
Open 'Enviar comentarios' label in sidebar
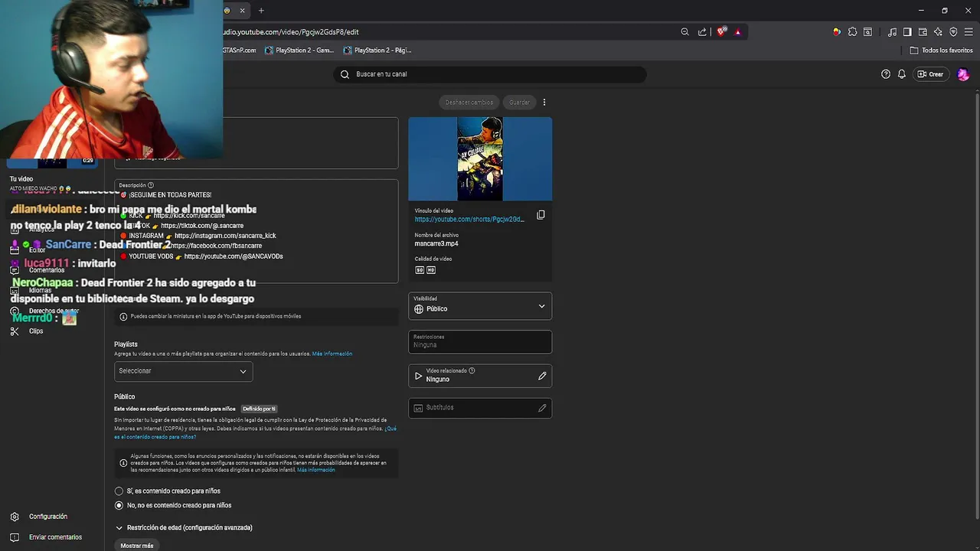point(55,537)
